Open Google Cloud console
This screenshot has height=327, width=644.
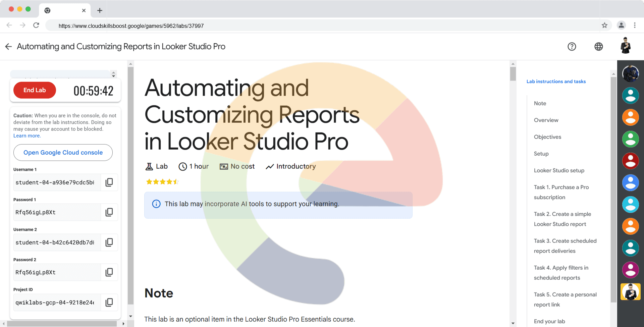click(63, 153)
